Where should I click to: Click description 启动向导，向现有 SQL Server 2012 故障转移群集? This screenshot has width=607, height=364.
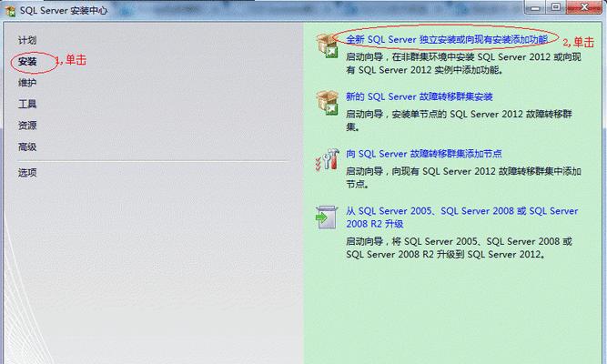pos(463,177)
